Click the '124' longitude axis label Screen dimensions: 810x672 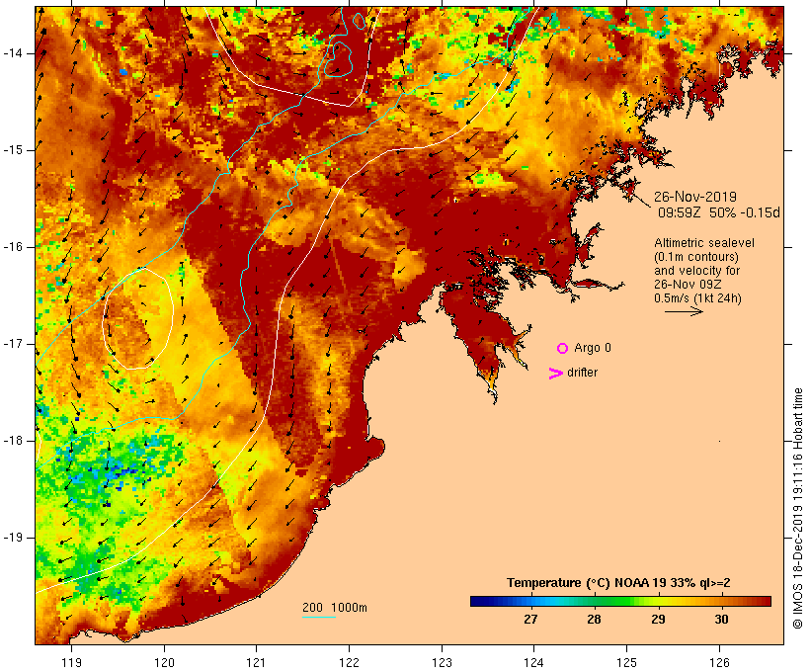tap(533, 663)
